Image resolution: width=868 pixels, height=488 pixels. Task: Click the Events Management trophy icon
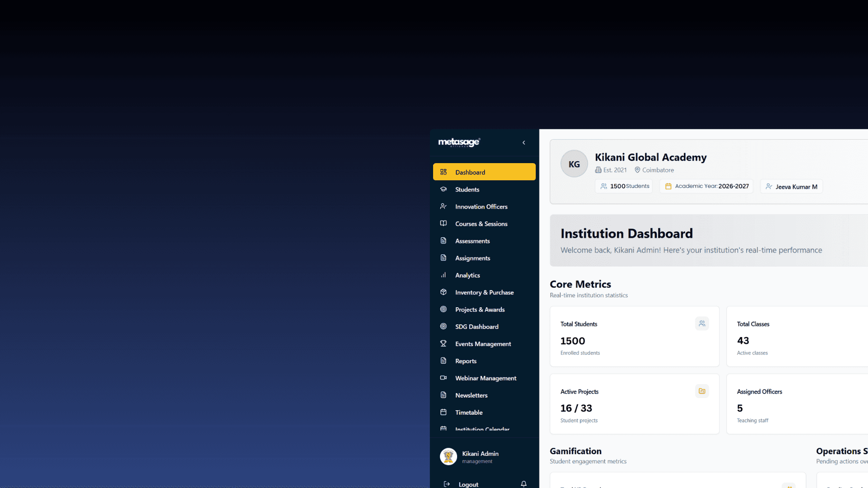pyautogui.click(x=443, y=344)
